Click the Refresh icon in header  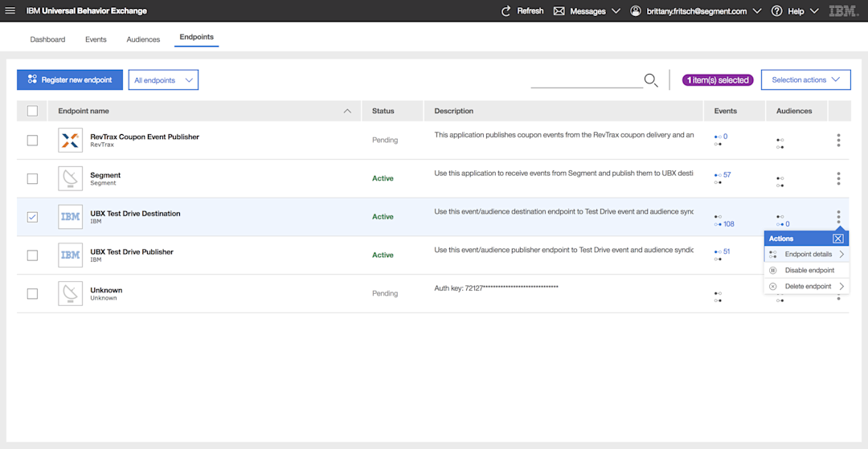(x=506, y=11)
